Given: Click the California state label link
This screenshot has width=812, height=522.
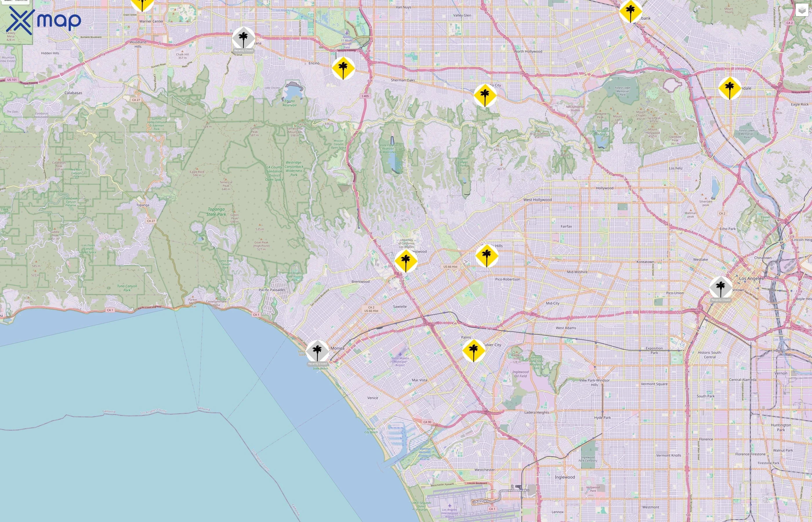Looking at the screenshot, I should pyautogui.click(x=20, y=1).
